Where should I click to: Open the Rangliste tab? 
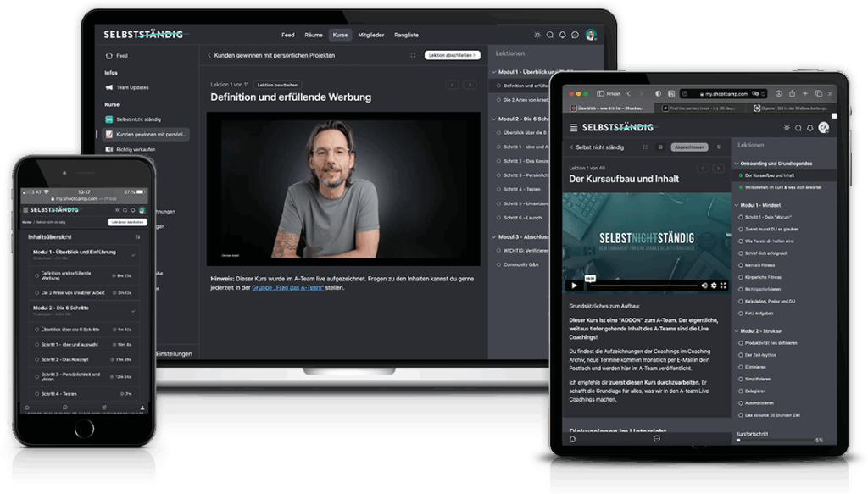[x=406, y=35]
